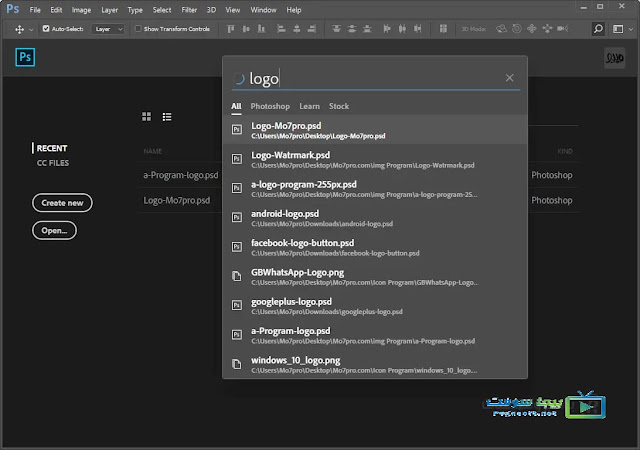Switch recent files to list view
The height and width of the screenshot is (450, 640).
[x=167, y=117]
